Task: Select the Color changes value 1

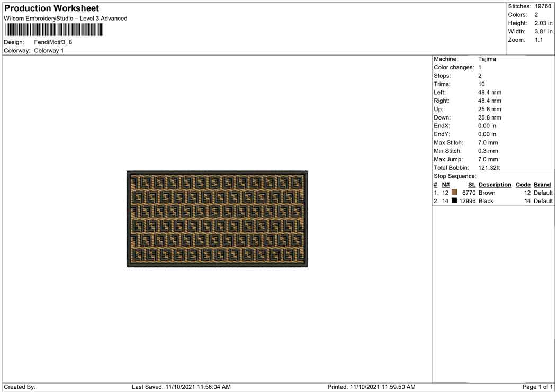Action: [480, 68]
